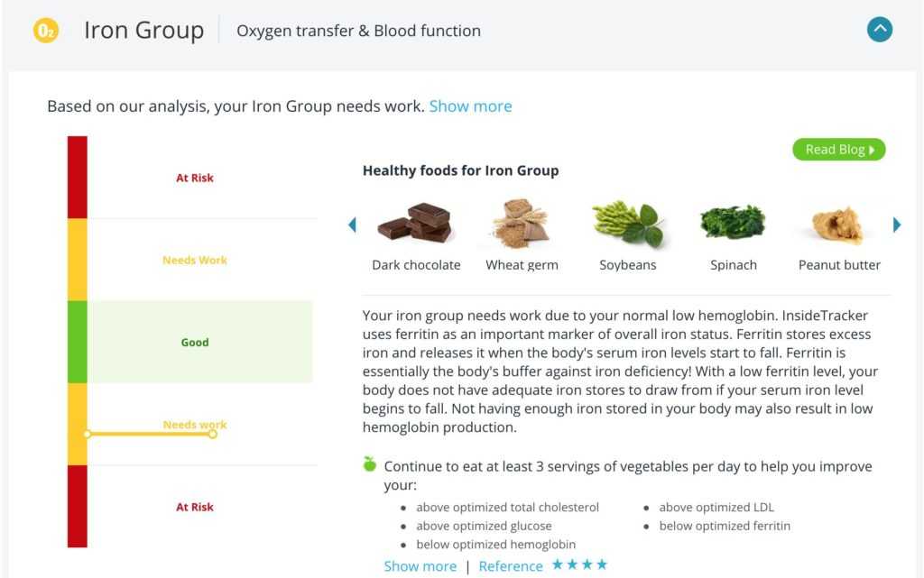The image size is (924, 578).
Task: Click the green Good bar segment
Action: (x=78, y=342)
